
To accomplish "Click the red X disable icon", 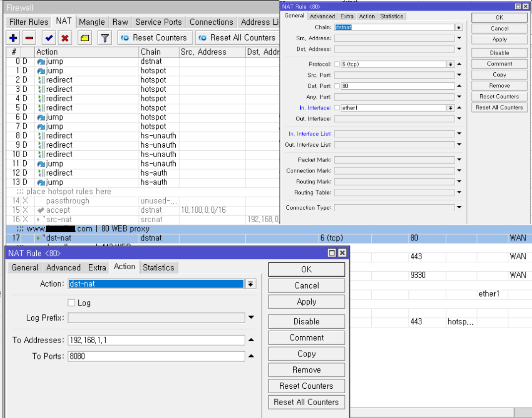I will tap(65, 38).
